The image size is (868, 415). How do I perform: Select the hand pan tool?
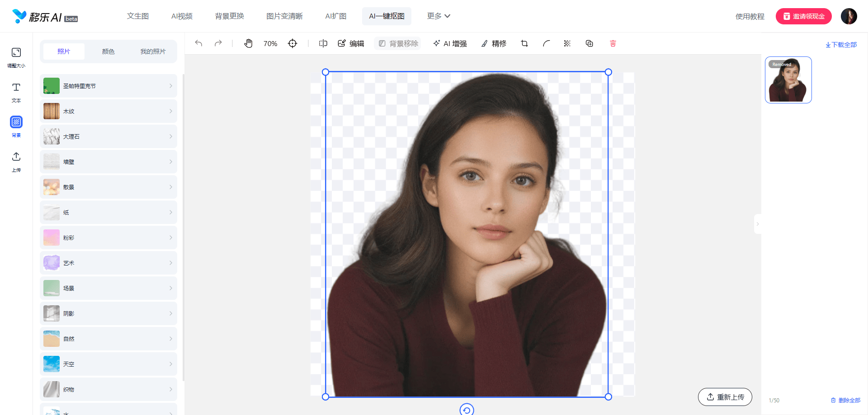point(248,43)
